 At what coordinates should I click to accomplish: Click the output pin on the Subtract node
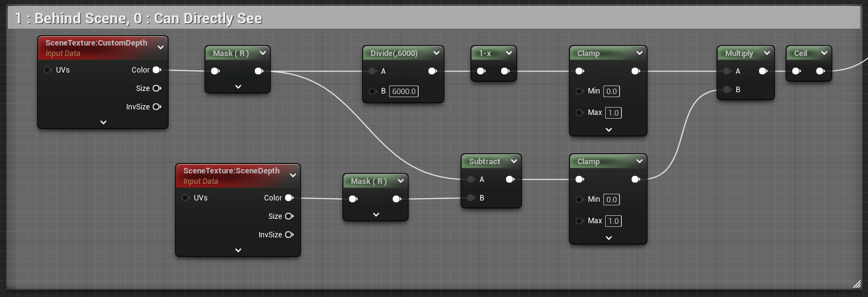[x=510, y=180]
